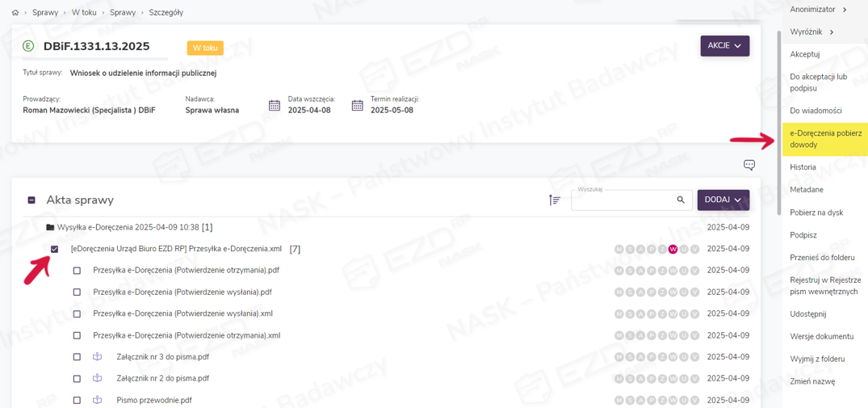Choose Historia from the side menu
The height and width of the screenshot is (408, 868).
(x=803, y=167)
